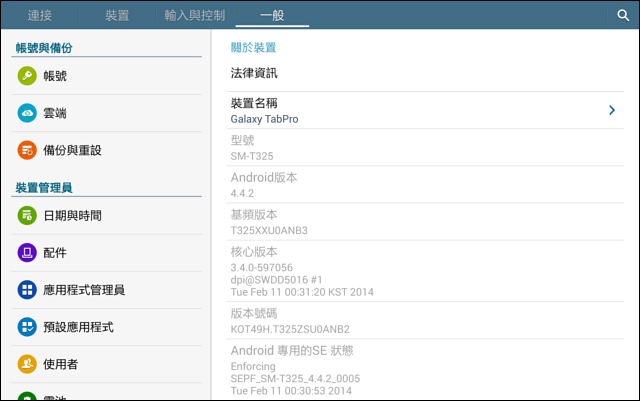Click the yellow person icon for 使用者
The width and height of the screenshot is (640, 401).
click(27, 364)
